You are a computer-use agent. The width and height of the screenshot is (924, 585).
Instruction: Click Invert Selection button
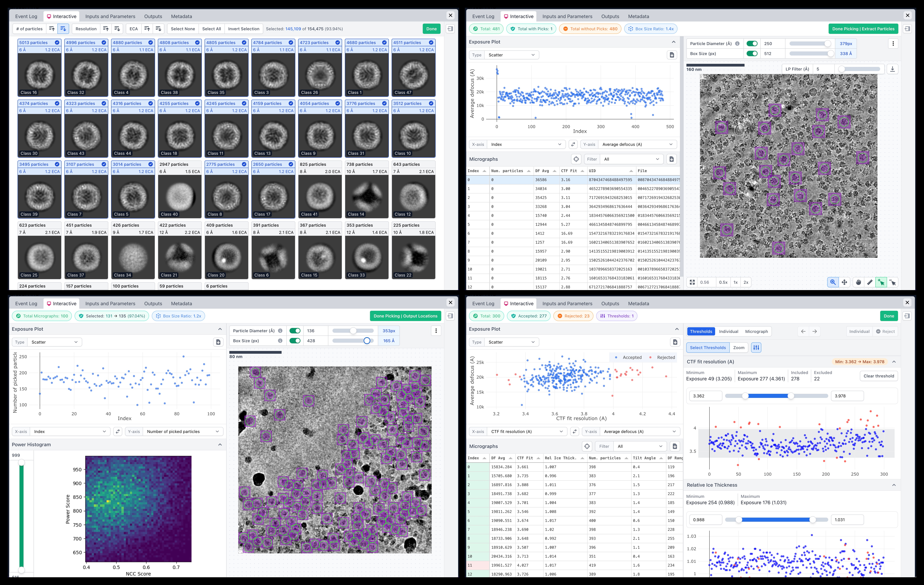pyautogui.click(x=244, y=29)
